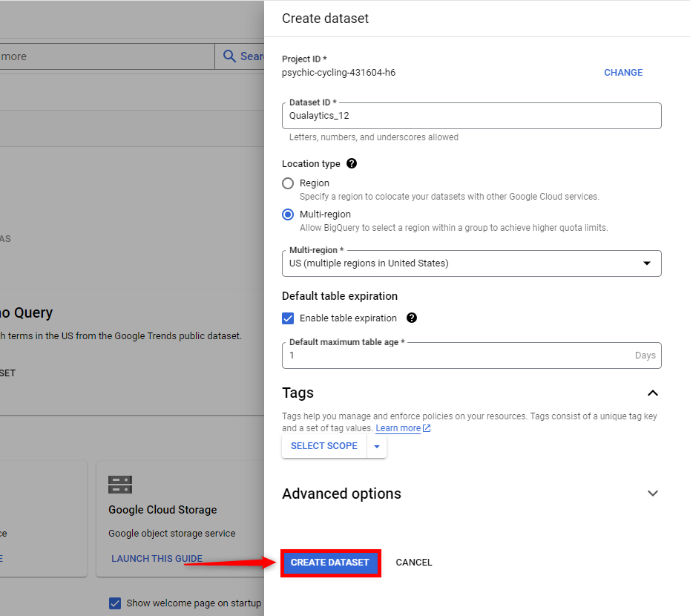The height and width of the screenshot is (616, 690).
Task: Click the Dataset ID text field
Action: click(x=471, y=116)
